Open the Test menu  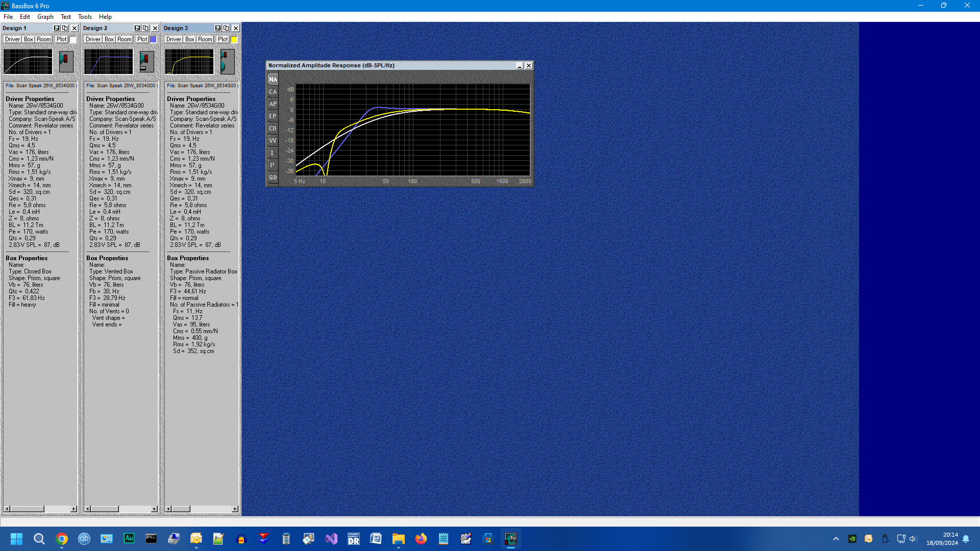click(x=66, y=17)
